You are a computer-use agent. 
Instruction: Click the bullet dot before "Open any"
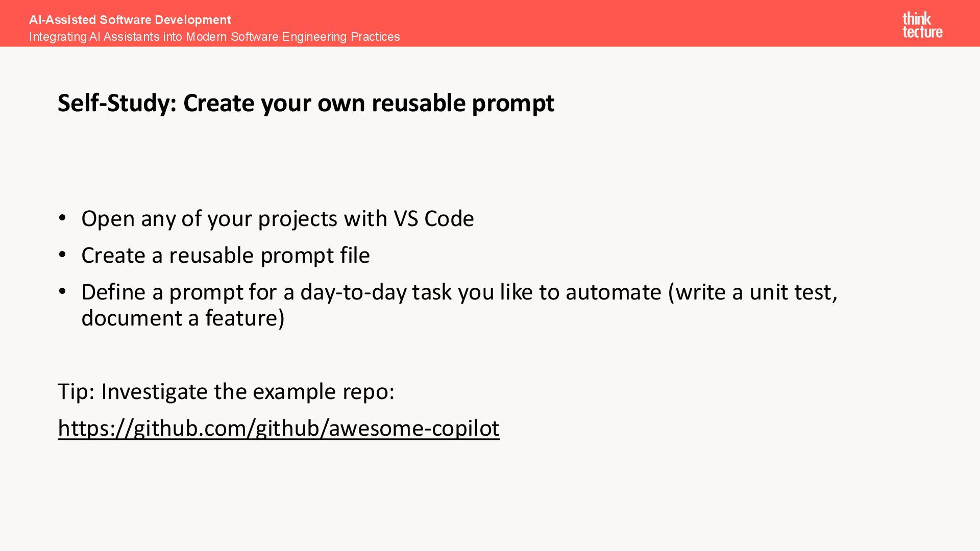pos(62,218)
